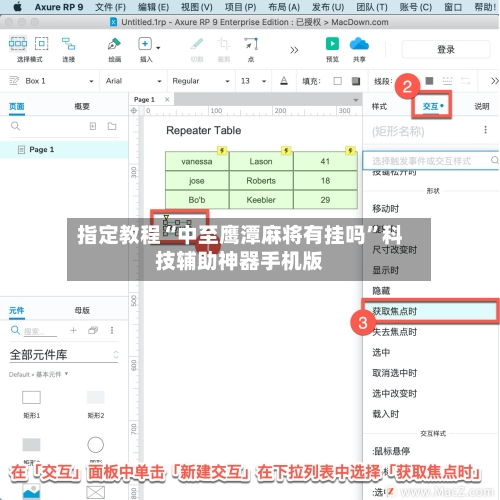Click the green 预览 preview icon
This screenshot has width=500, height=500.
tap(332, 44)
